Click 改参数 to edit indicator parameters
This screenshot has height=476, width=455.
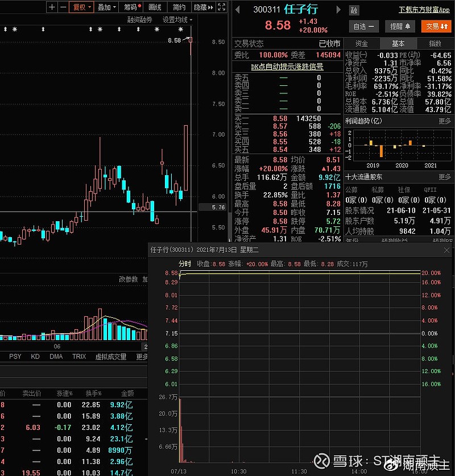point(128,279)
